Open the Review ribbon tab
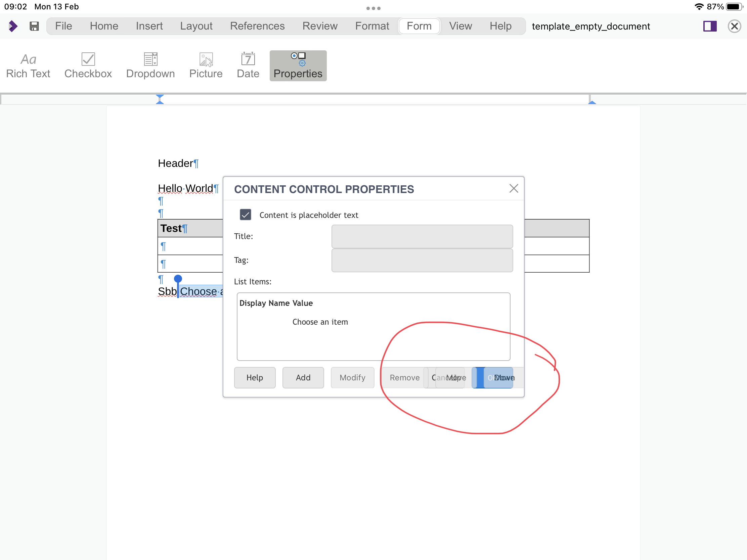 coord(320,26)
